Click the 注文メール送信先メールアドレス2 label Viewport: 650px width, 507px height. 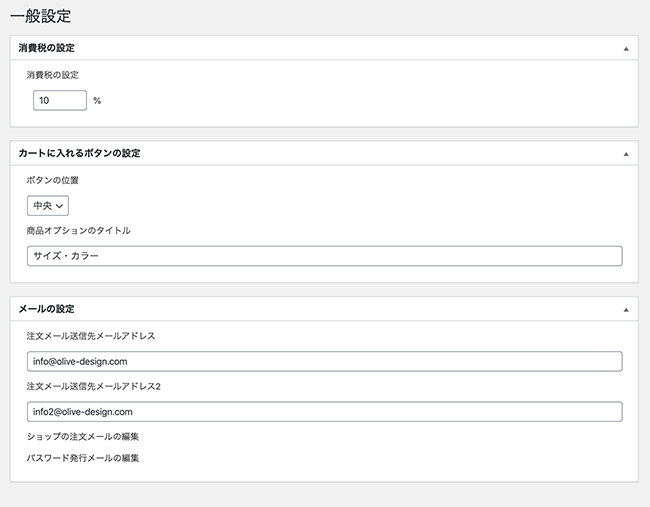93,386
